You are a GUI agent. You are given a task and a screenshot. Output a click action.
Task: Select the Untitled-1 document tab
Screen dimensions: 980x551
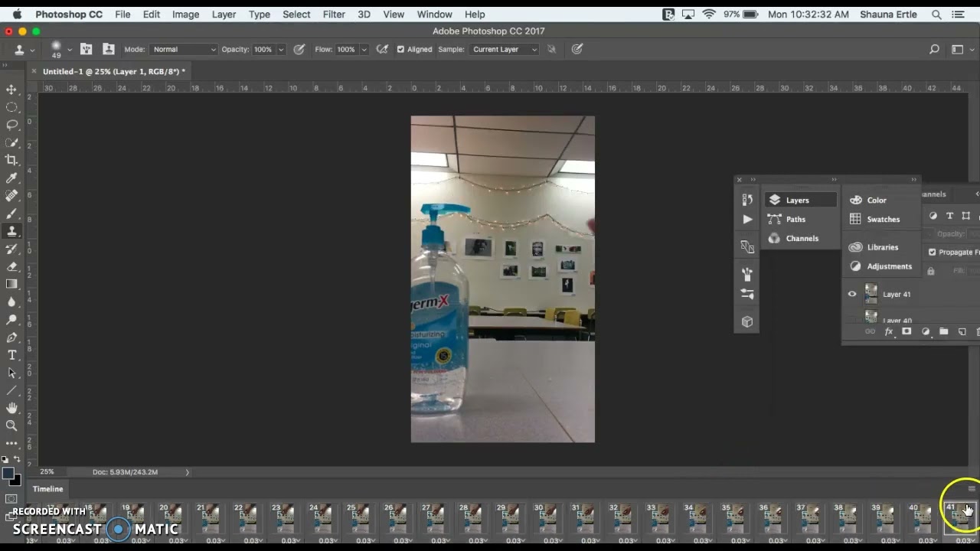pyautogui.click(x=113, y=71)
